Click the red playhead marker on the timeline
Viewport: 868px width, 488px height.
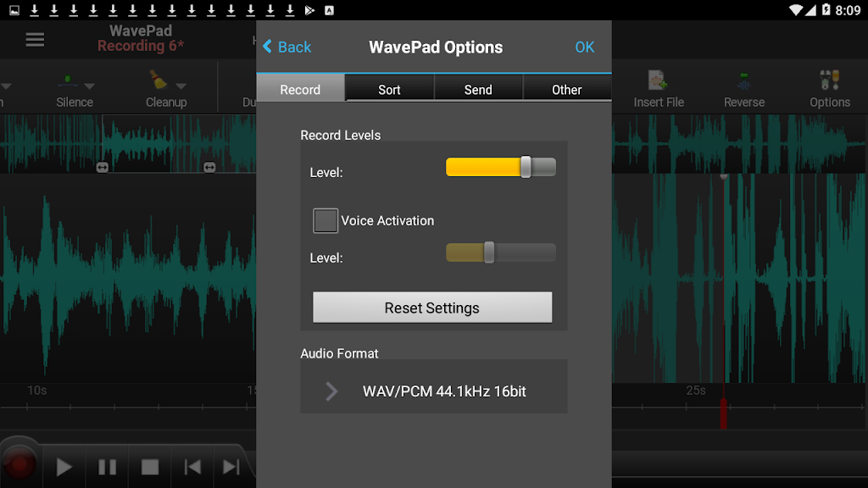click(x=724, y=413)
